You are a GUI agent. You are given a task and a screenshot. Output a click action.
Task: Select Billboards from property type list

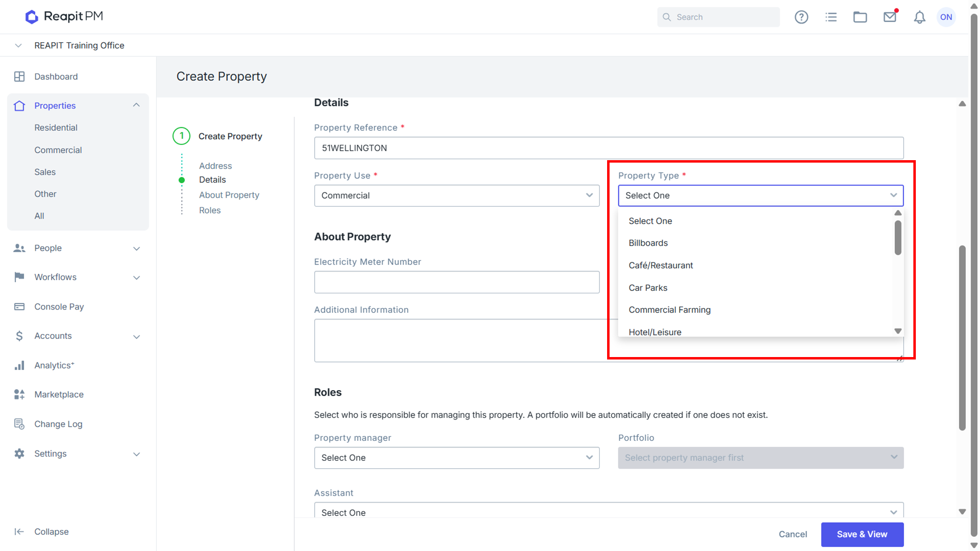(x=756, y=243)
